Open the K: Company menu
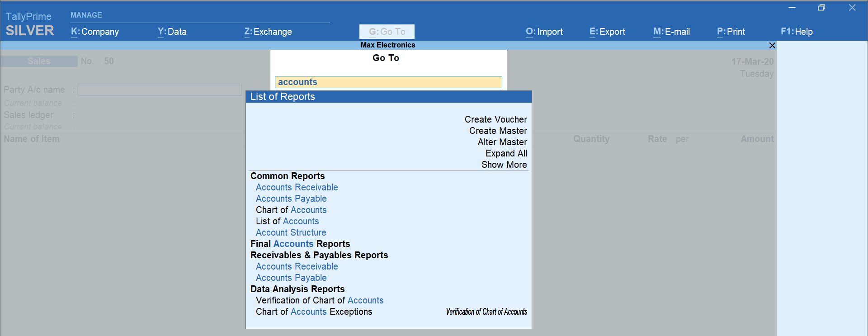Viewport: 868px width, 336px height. click(x=95, y=32)
